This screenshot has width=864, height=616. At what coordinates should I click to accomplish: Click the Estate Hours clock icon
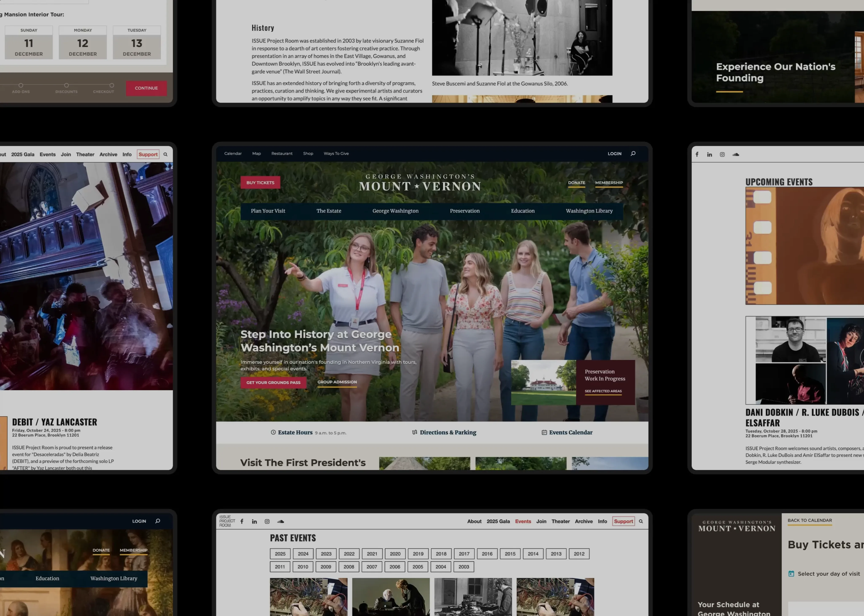click(273, 432)
